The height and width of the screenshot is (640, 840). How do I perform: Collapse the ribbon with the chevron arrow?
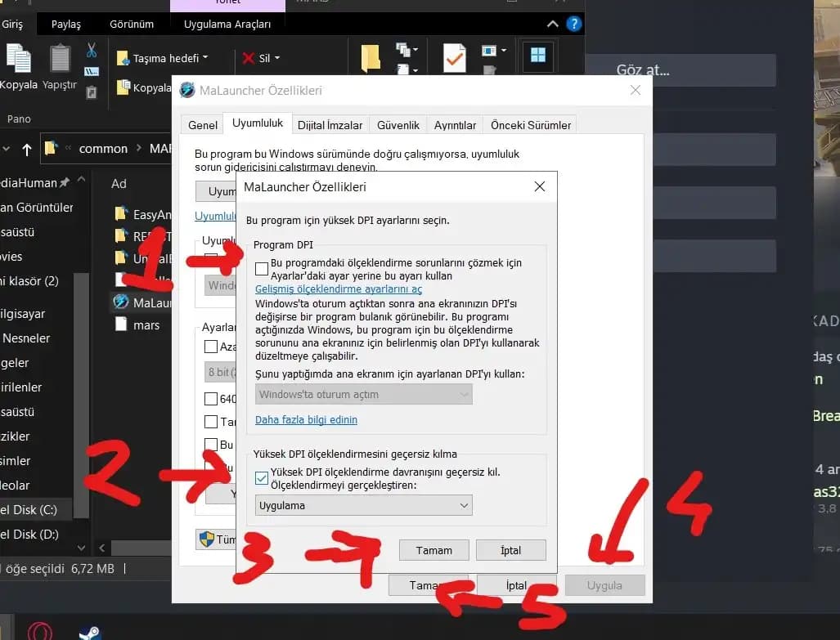(x=554, y=24)
